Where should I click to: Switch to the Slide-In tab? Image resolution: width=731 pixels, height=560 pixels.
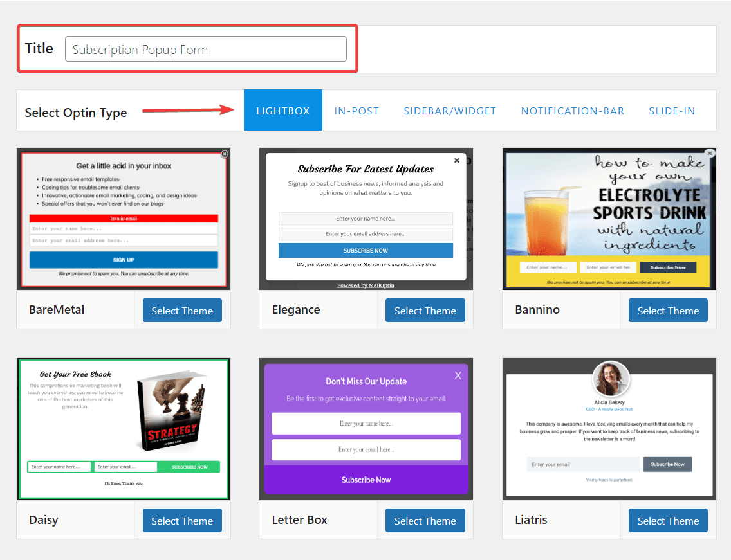[x=672, y=111]
